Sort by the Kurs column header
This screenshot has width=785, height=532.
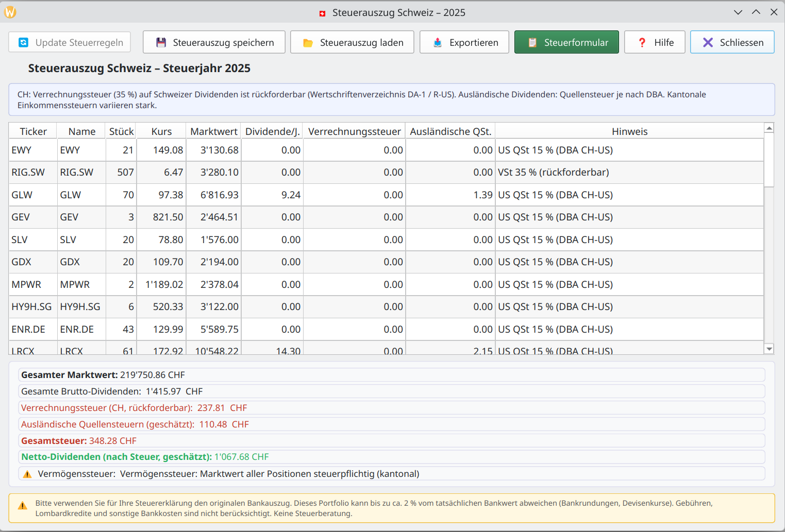coord(161,131)
